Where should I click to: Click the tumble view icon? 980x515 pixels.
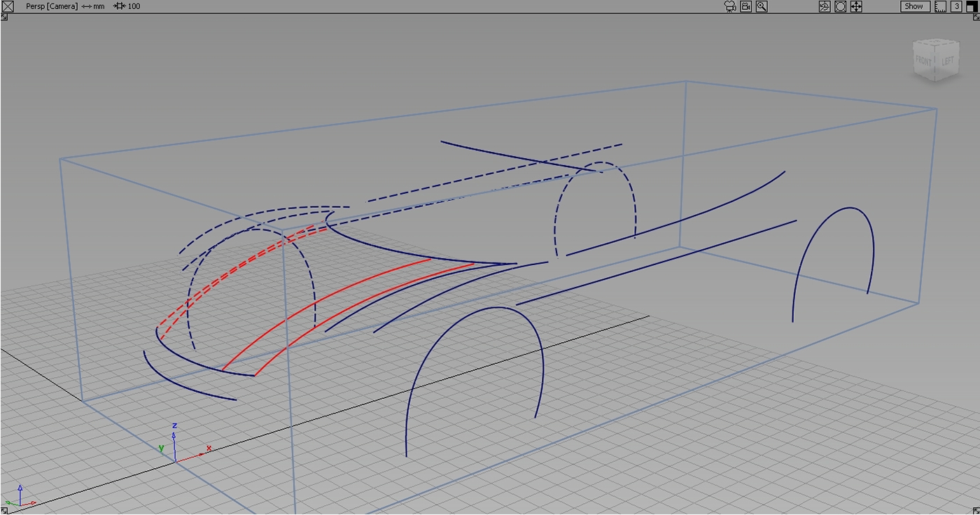[825, 6]
